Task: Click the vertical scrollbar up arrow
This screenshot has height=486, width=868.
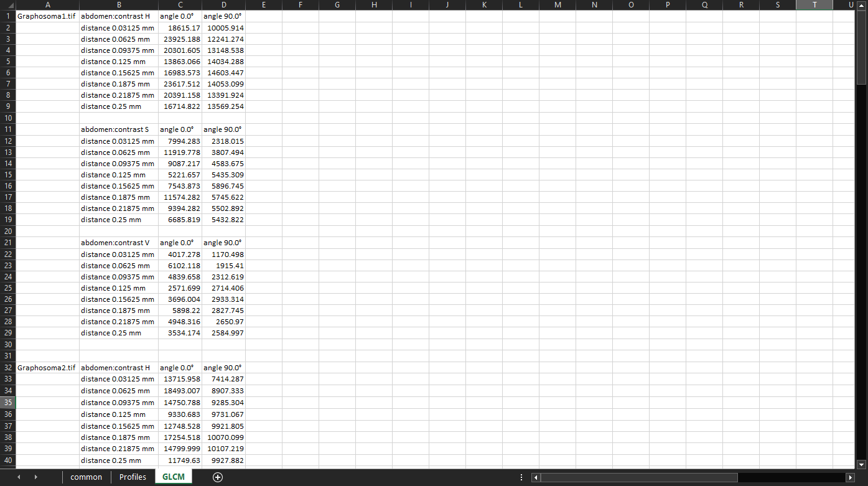Action: [861, 5]
